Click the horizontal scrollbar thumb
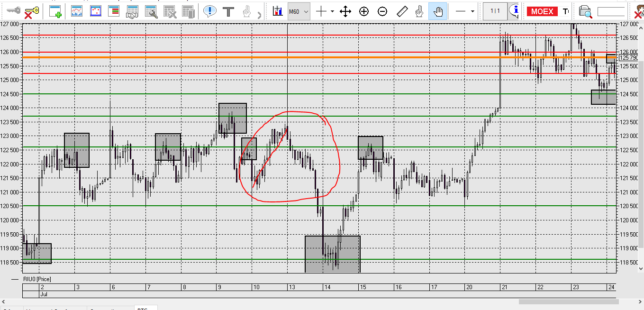Viewport: 644px width, 310px height. click(x=568, y=301)
